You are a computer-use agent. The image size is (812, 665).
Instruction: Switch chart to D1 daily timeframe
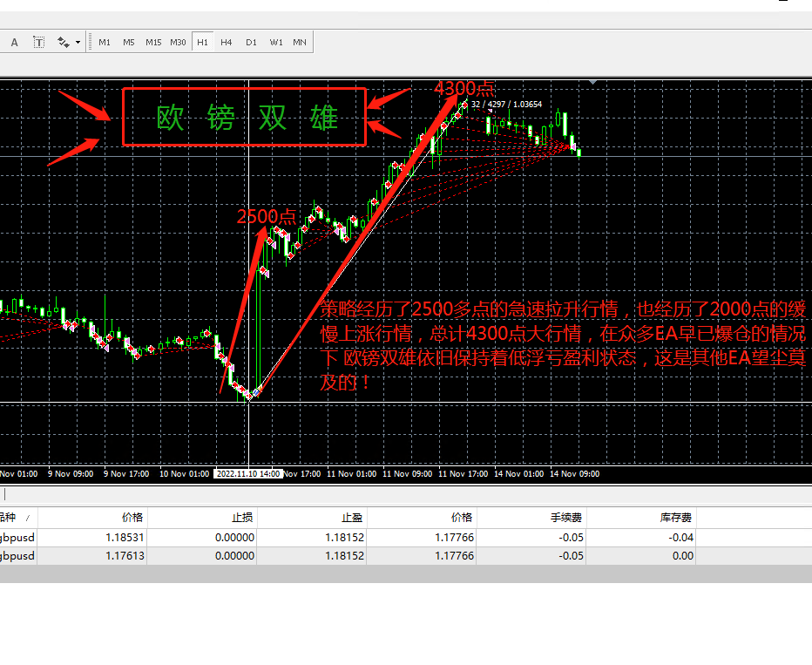pos(251,43)
